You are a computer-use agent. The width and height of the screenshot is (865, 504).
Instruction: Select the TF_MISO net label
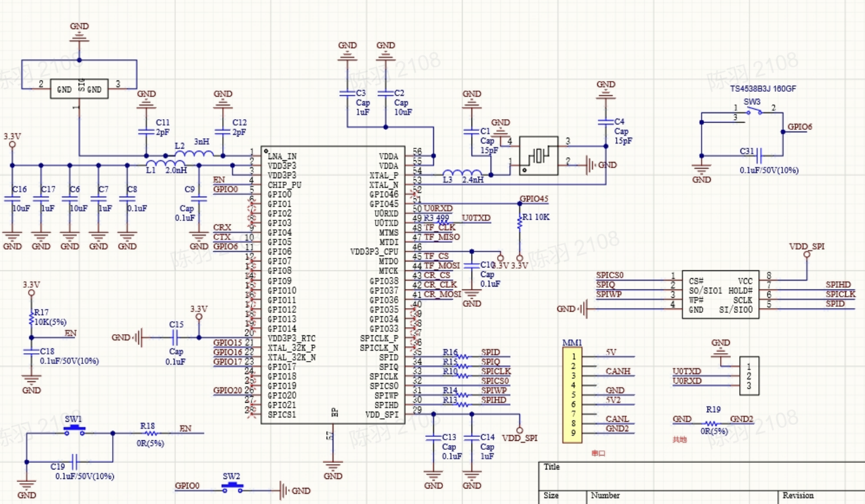(x=442, y=237)
